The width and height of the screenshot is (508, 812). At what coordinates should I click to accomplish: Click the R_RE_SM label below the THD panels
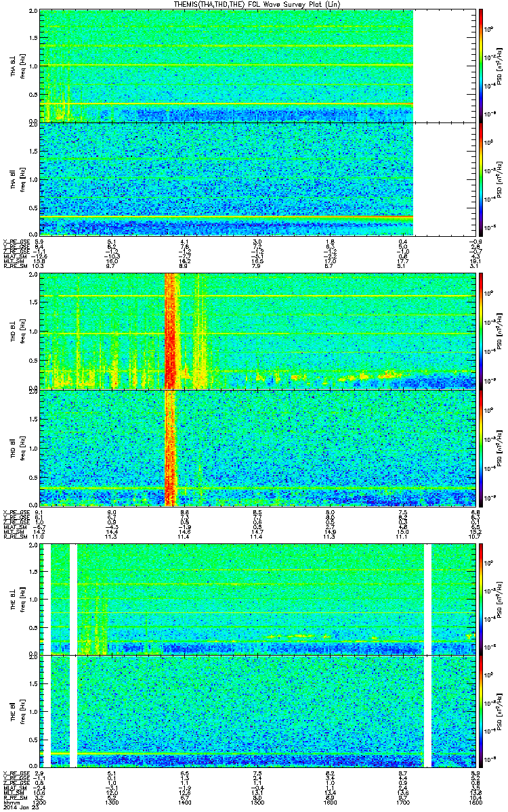(14, 537)
